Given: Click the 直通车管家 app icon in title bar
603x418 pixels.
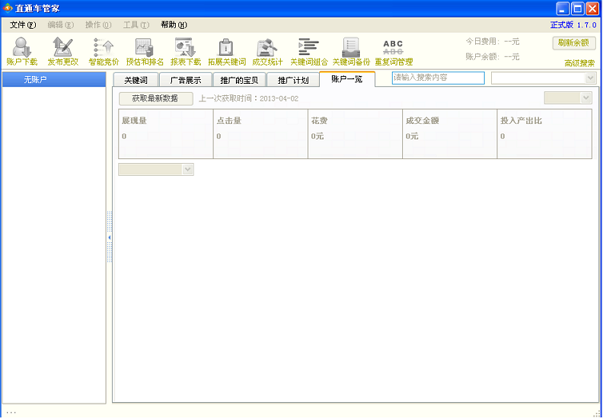Looking at the screenshot, I should 8,8.
